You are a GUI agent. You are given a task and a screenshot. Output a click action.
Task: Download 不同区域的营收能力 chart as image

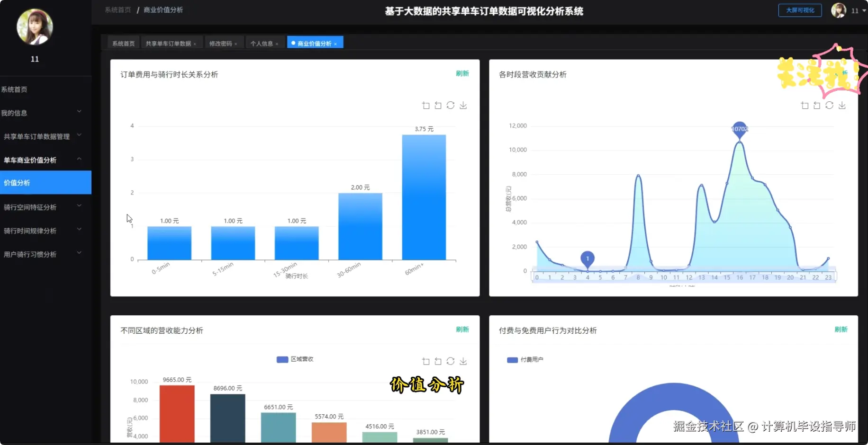click(x=463, y=361)
